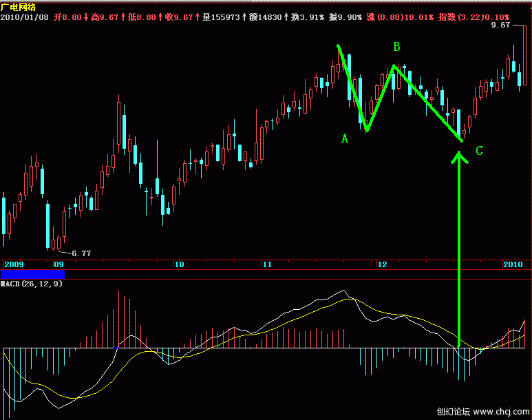
Task: Jump to the 2010 timeline label
Action: pyautogui.click(x=513, y=264)
